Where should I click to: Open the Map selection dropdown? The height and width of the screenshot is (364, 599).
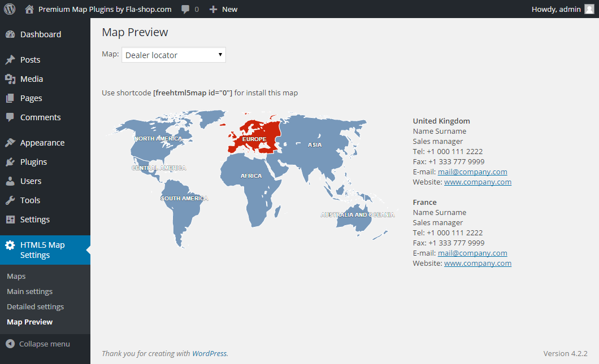coord(173,55)
